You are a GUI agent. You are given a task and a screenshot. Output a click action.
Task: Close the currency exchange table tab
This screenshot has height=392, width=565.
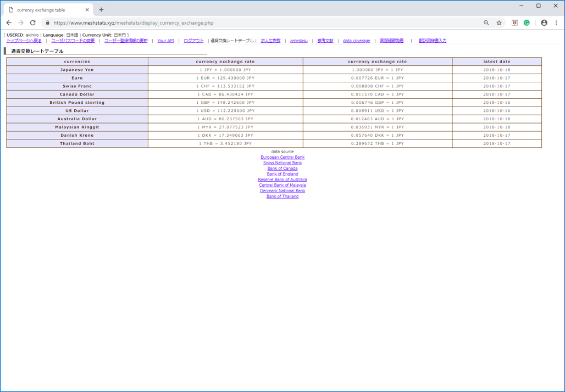(x=87, y=10)
